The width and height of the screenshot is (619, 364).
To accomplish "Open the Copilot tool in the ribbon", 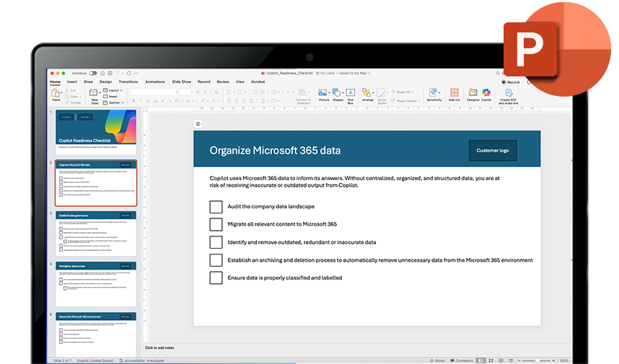I will point(486,93).
